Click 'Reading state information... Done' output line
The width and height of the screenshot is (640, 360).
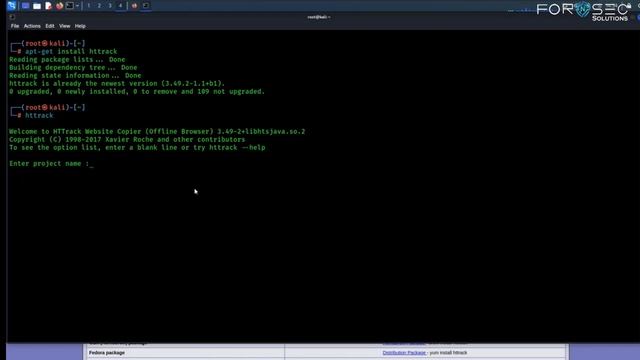75,76
